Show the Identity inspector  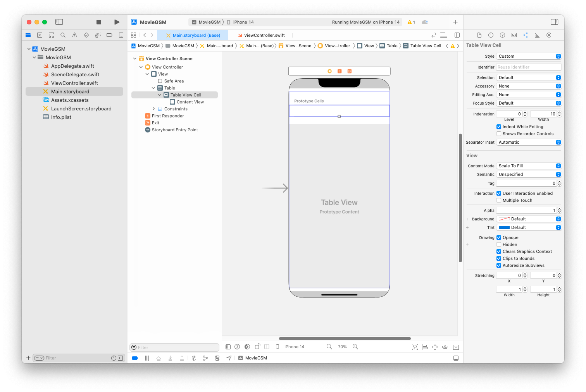[x=514, y=35]
